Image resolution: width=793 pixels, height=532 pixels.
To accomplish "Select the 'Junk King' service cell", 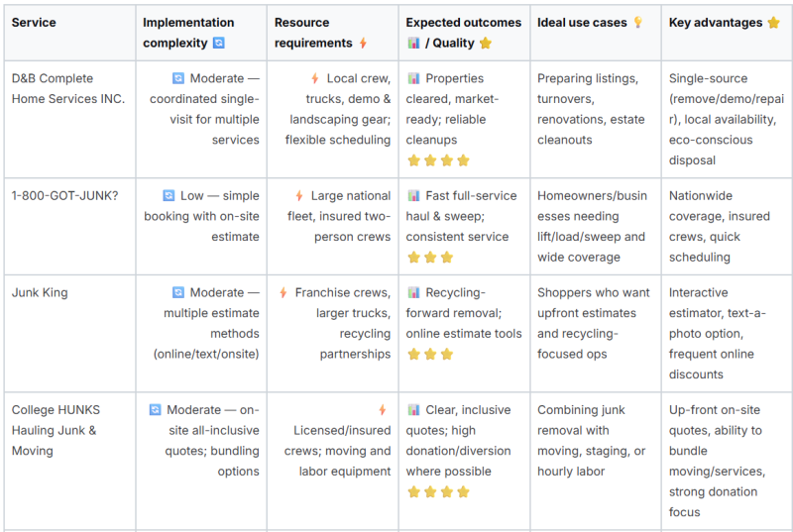I will (69, 334).
